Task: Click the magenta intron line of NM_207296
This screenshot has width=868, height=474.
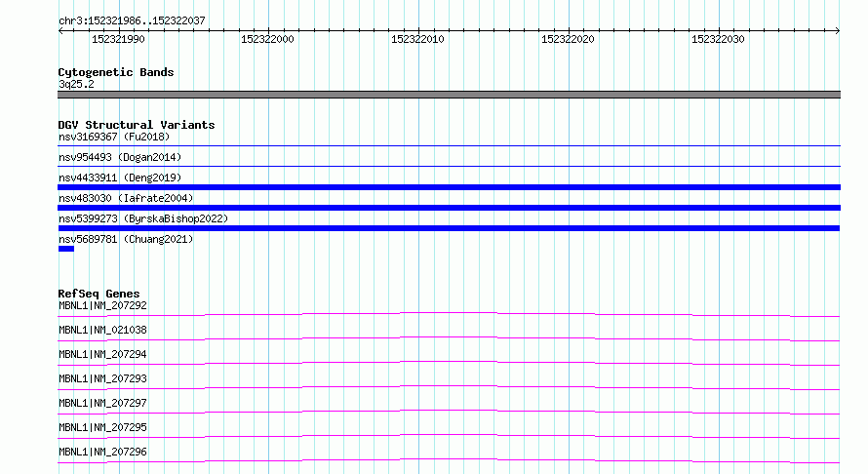Action: pyautogui.click(x=449, y=460)
